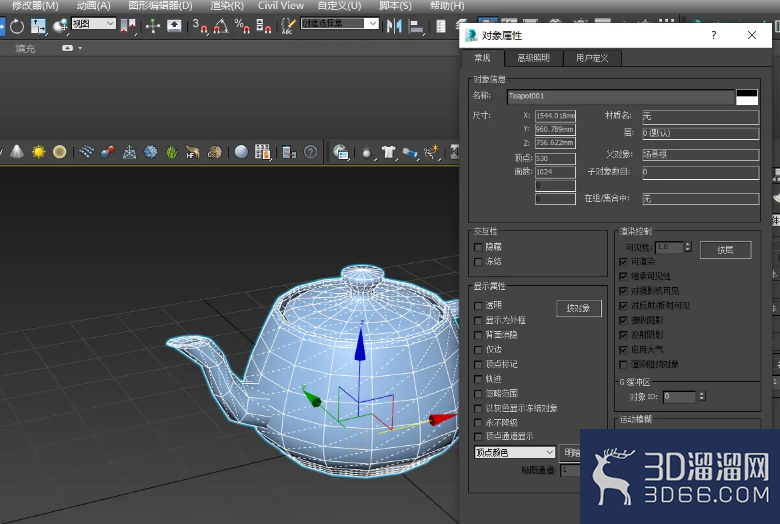Click the 填充 ribbon label
The image size is (780, 524).
25,49
